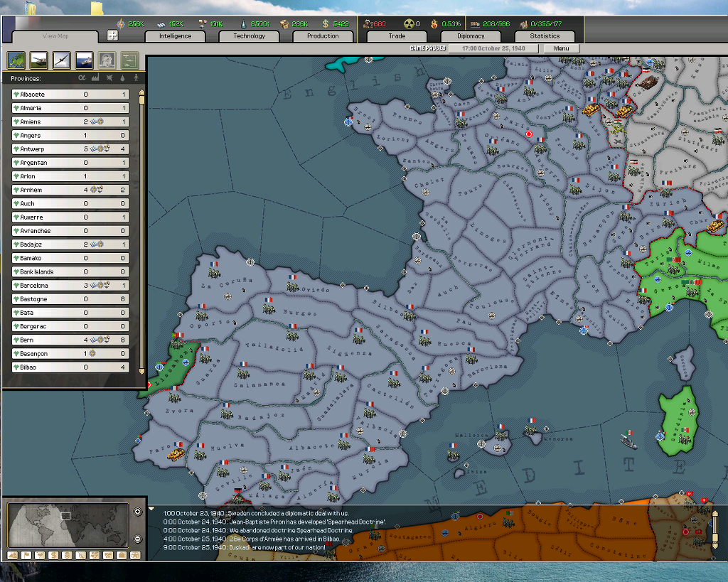The height and width of the screenshot is (582, 728).
Task: Open the game Menu button
Action: pyautogui.click(x=562, y=48)
